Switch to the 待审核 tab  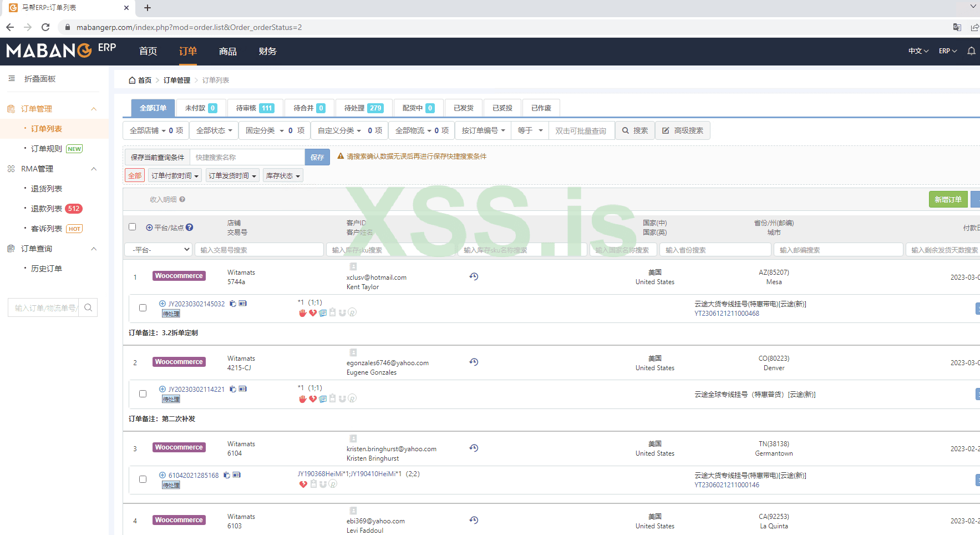click(255, 108)
